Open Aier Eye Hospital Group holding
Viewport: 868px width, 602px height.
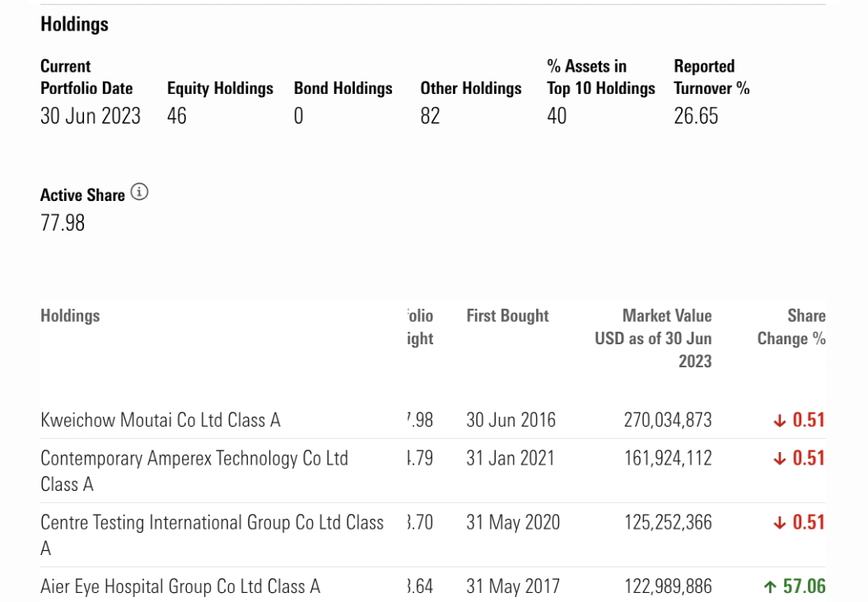(180, 587)
